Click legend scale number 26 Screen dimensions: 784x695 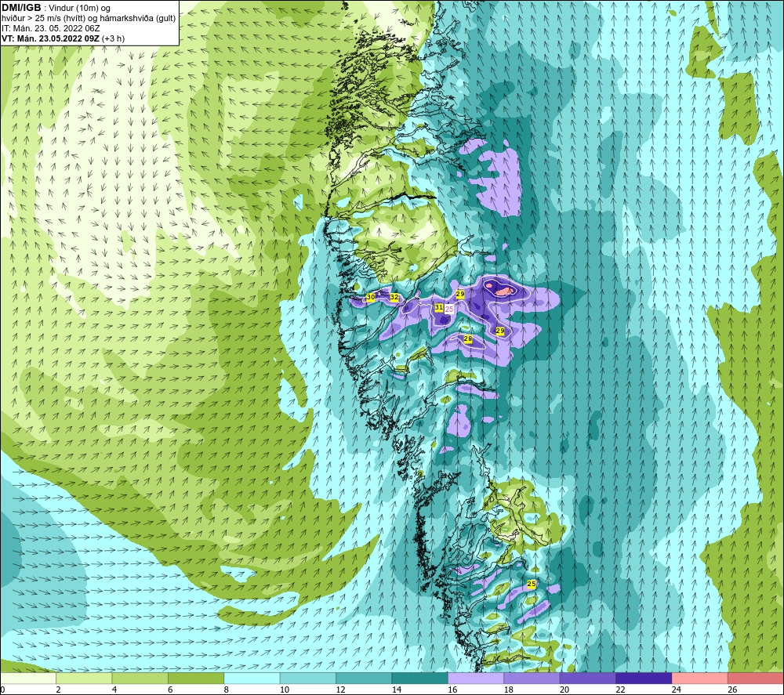point(732,690)
